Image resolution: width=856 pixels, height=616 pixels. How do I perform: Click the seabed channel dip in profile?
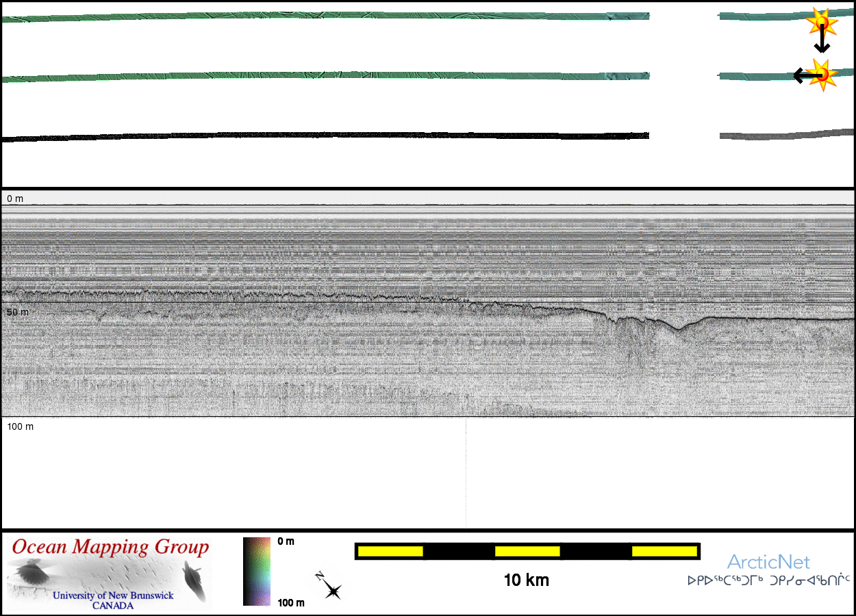pyautogui.click(x=679, y=329)
